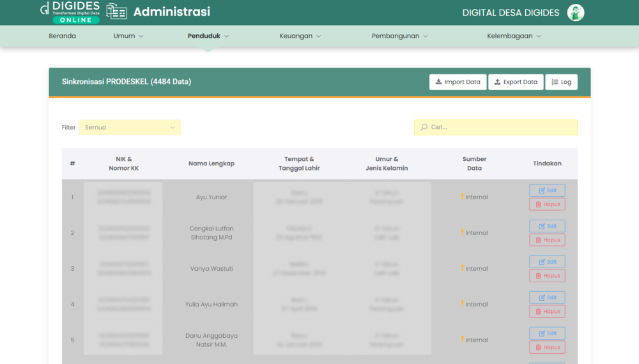
Task: Click the warning icon beside Internal row 3
Action: [462, 268]
